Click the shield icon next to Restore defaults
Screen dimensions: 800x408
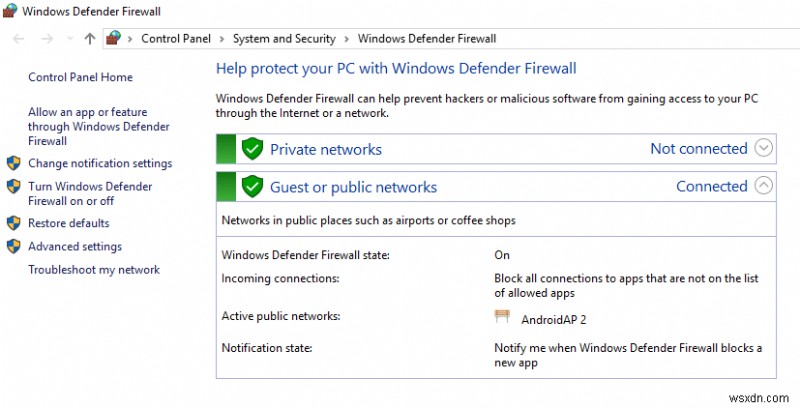[x=14, y=223]
